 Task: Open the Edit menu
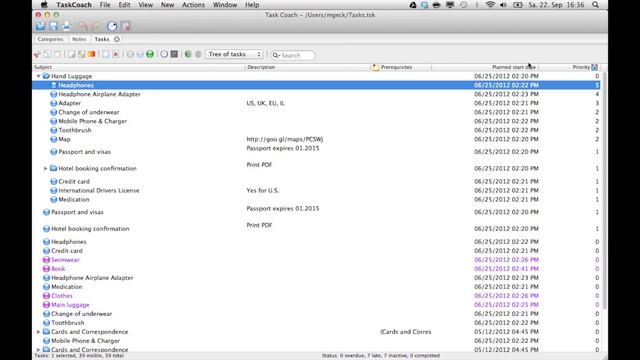click(x=124, y=5)
